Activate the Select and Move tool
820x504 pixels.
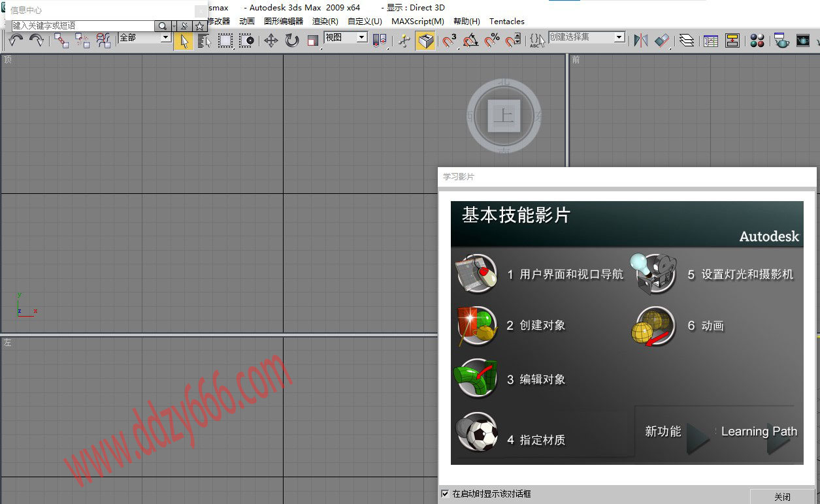(x=271, y=40)
